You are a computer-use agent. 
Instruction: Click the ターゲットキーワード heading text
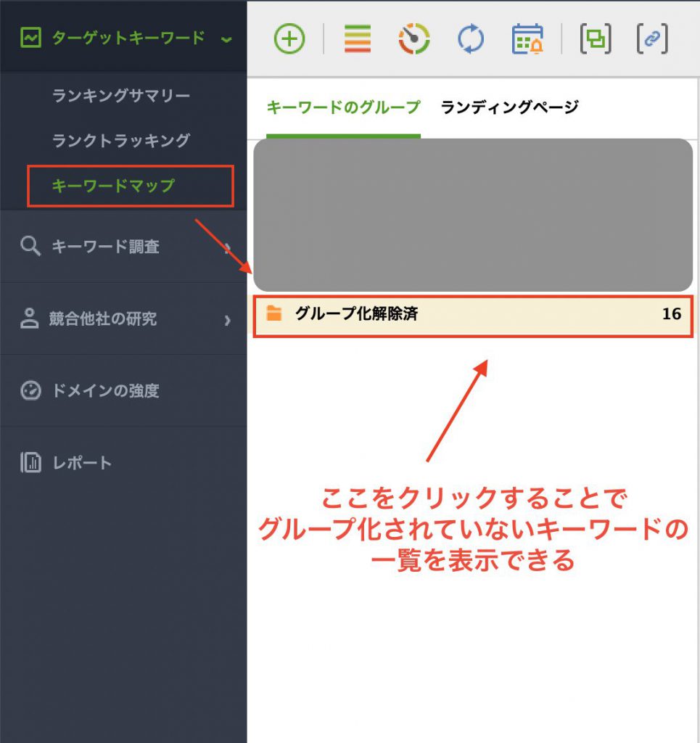pyautogui.click(x=128, y=38)
